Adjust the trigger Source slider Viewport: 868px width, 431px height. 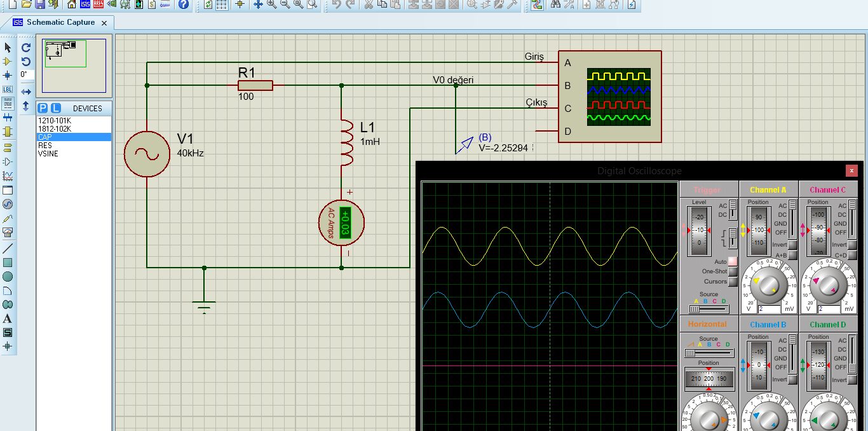[x=709, y=309]
